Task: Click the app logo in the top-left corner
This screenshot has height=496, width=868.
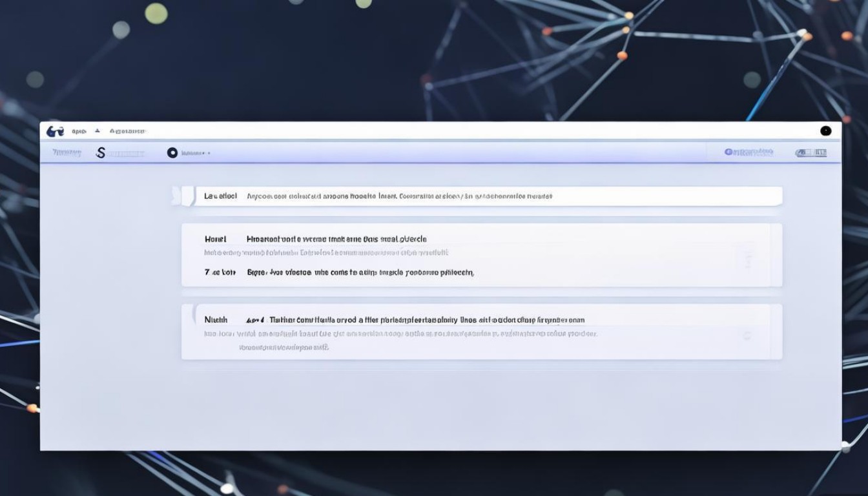Action: 56,131
